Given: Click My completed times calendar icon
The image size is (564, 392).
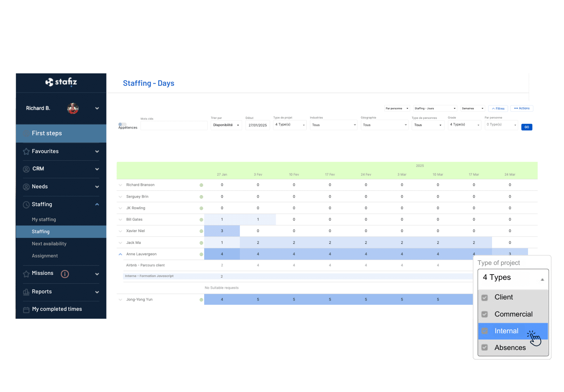Looking at the screenshot, I should 26,310.
